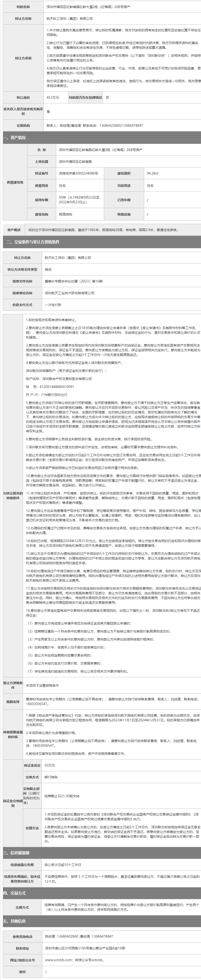Click the 其他 decision file type value
The height and width of the screenshot is (980, 201).
(48, 269)
